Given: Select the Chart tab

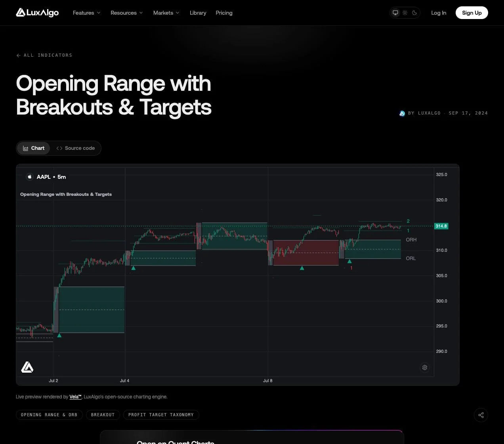Looking at the screenshot, I should tap(34, 148).
